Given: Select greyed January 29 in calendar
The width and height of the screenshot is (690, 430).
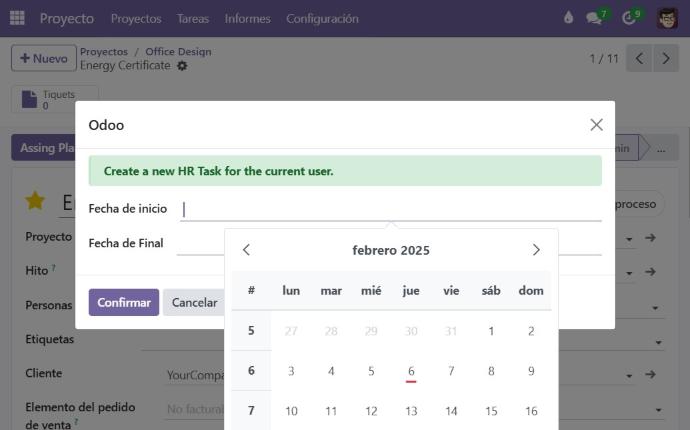Looking at the screenshot, I should tap(371, 331).
